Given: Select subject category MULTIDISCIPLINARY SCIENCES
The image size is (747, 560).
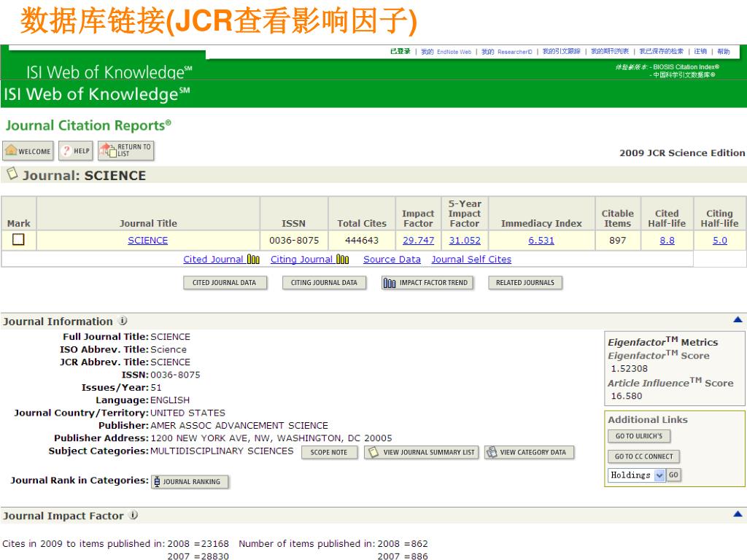Looking at the screenshot, I should [x=222, y=451].
